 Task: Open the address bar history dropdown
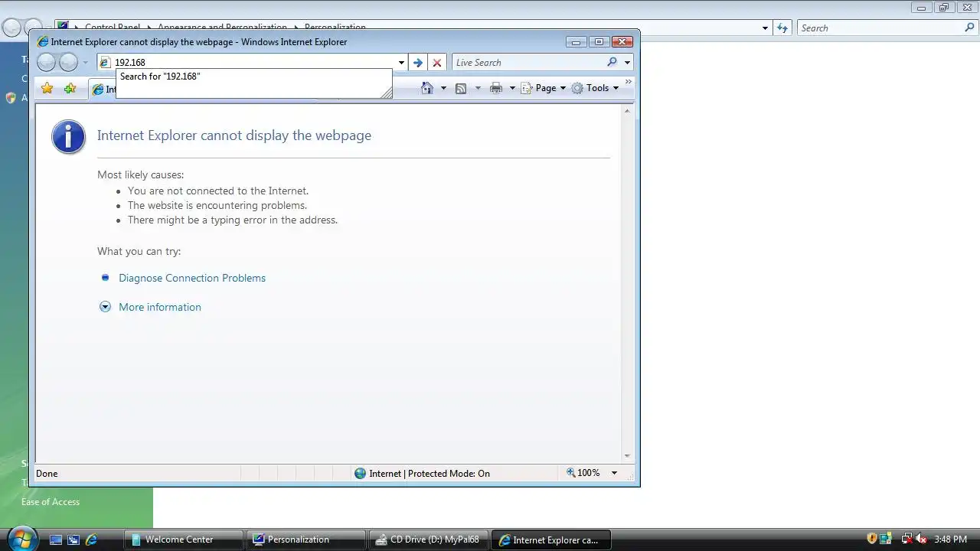(401, 63)
